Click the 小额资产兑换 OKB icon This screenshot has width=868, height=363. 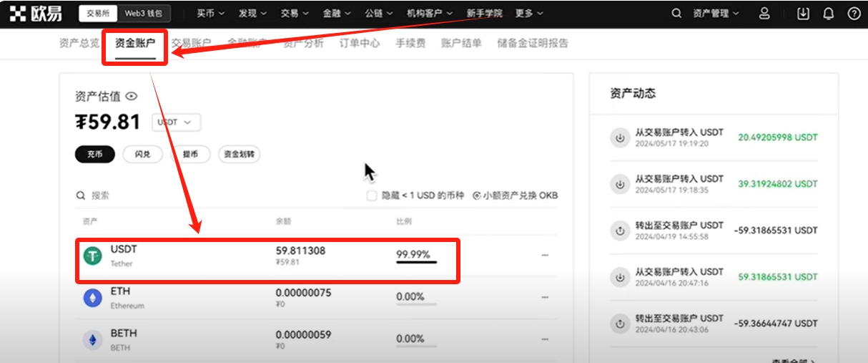(x=477, y=195)
